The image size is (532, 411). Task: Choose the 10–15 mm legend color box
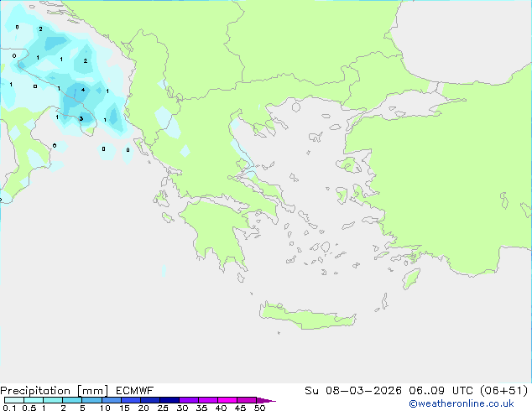[x=111, y=400]
